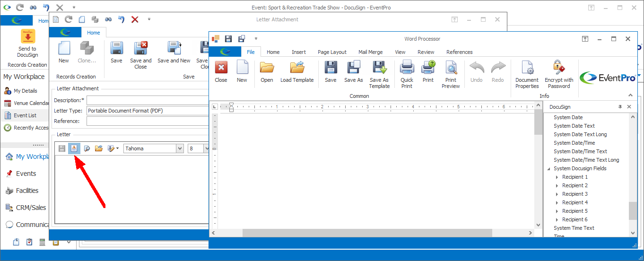The width and height of the screenshot is (644, 261).
Task: Click the open-folder icon in Letter toolbar
Action: coord(99,148)
